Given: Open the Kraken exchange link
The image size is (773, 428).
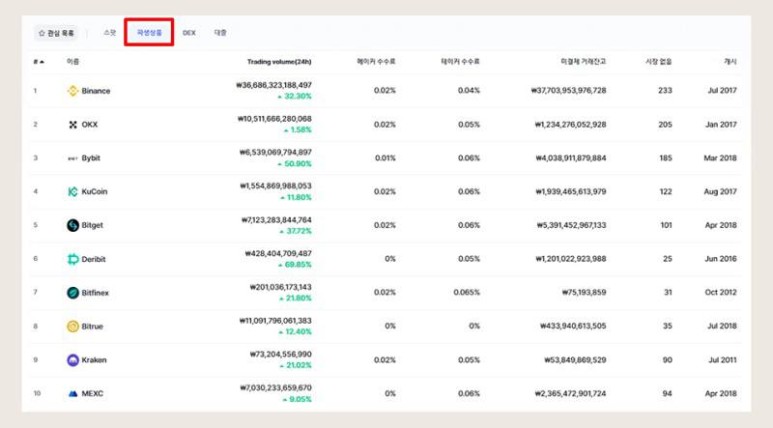Looking at the screenshot, I should (94, 360).
